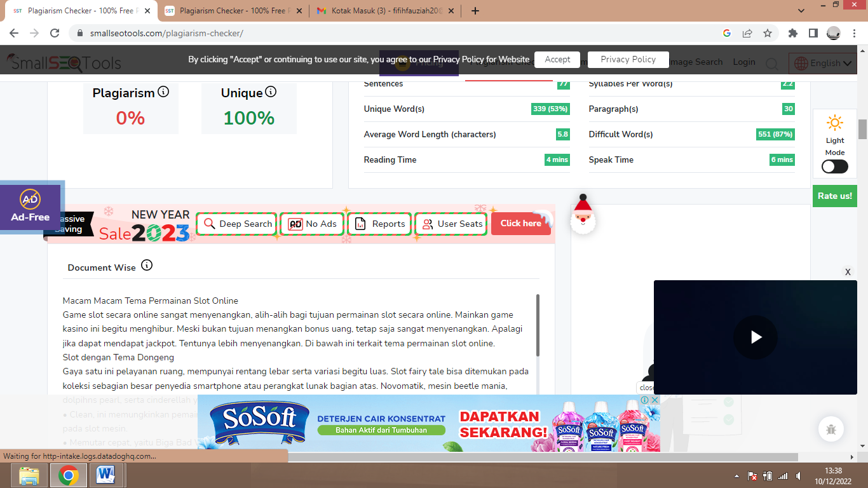This screenshot has height=488, width=868.
Task: Click the site search magnifier icon
Action: pyautogui.click(x=772, y=64)
